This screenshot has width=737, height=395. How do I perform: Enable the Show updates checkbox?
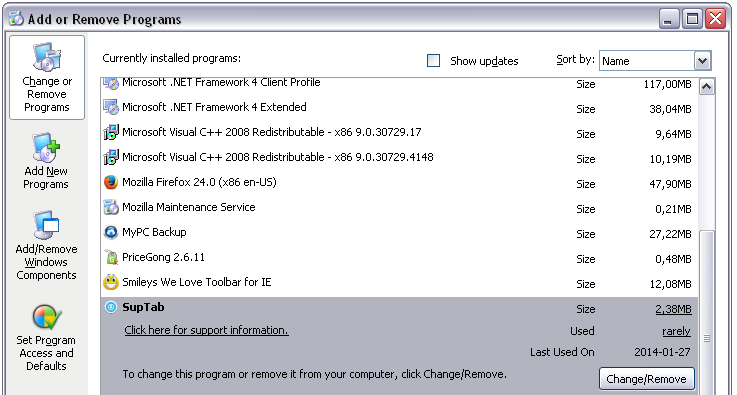click(433, 61)
